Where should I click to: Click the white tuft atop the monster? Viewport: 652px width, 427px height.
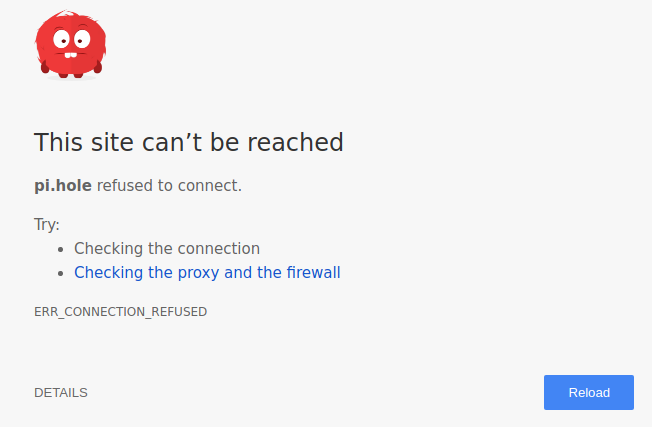tap(67, 13)
